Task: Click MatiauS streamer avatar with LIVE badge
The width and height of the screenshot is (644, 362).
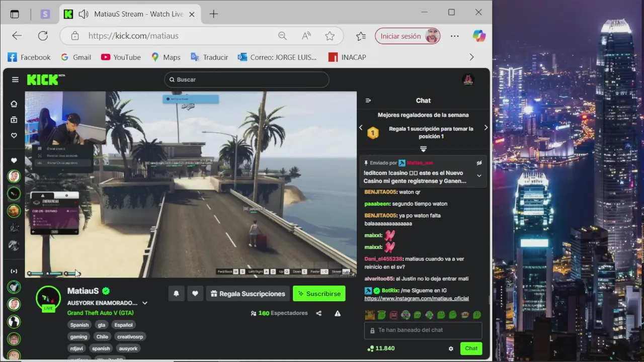Action: pyautogui.click(x=48, y=299)
